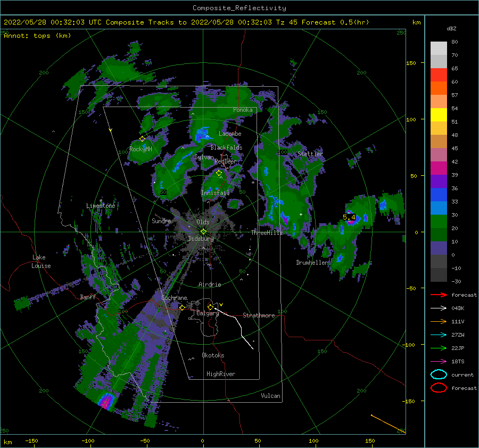Click the Ponoka city label
This screenshot has height=448, width=479.
(x=243, y=110)
